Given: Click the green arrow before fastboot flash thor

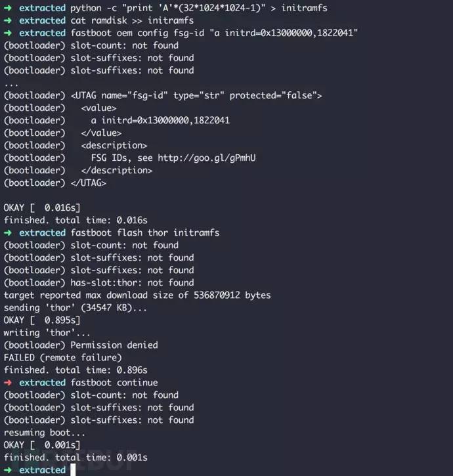Looking at the screenshot, I should [8, 232].
